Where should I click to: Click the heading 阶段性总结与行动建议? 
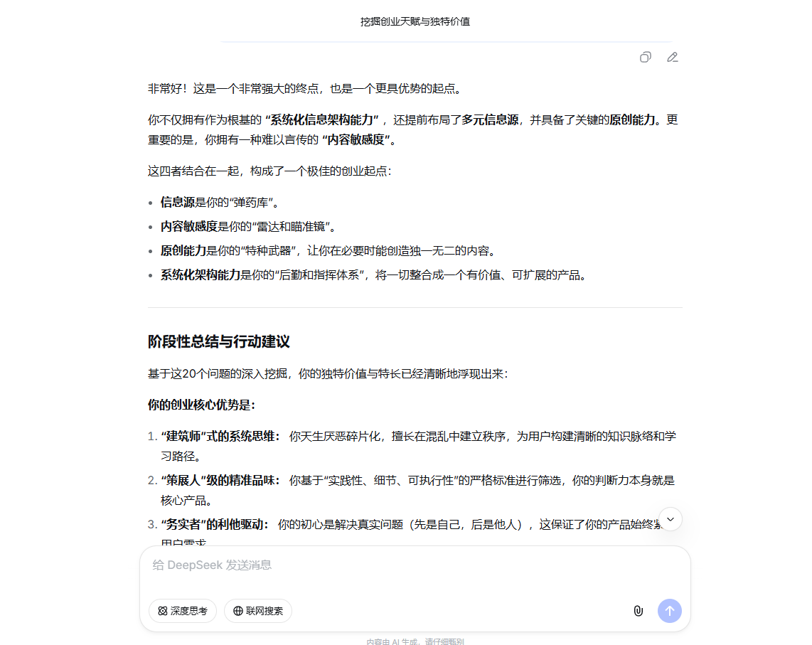pyautogui.click(x=218, y=341)
